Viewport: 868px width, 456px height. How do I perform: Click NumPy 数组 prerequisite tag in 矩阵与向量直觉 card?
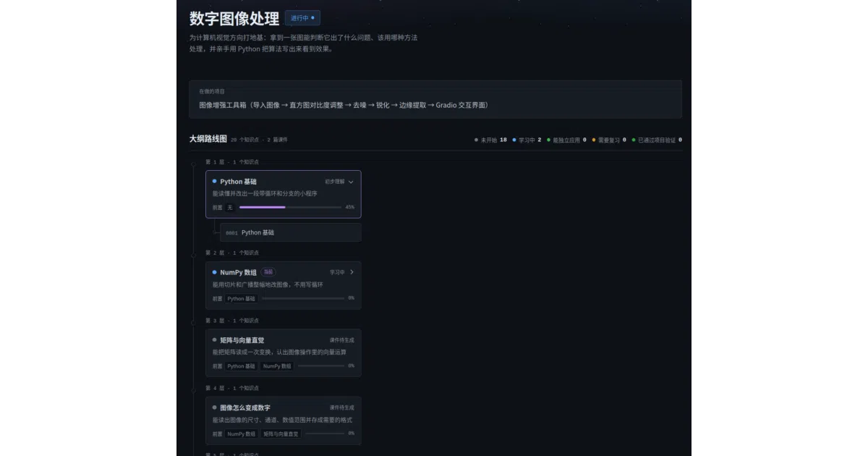point(277,366)
